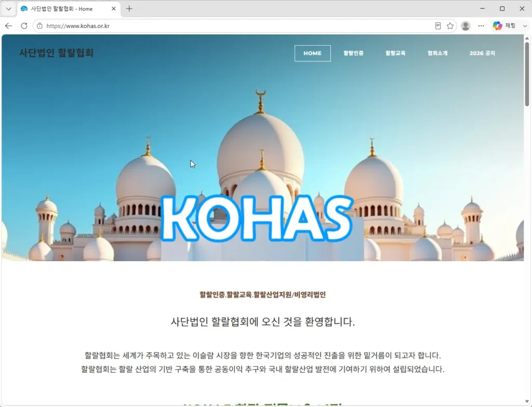This screenshot has width=532, height=407.
Task: Add this page to favorites with the star
Action: (x=450, y=26)
